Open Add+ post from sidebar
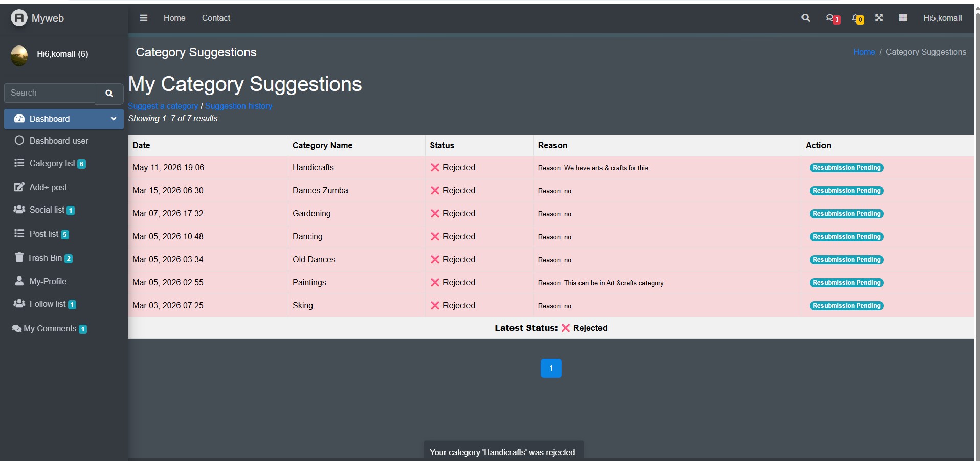The width and height of the screenshot is (980, 461). [40, 187]
